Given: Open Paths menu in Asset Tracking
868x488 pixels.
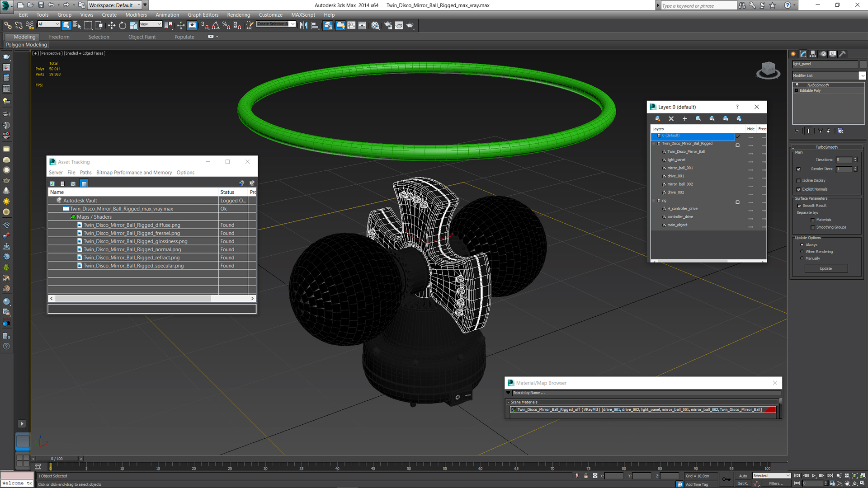Looking at the screenshot, I should [x=86, y=173].
